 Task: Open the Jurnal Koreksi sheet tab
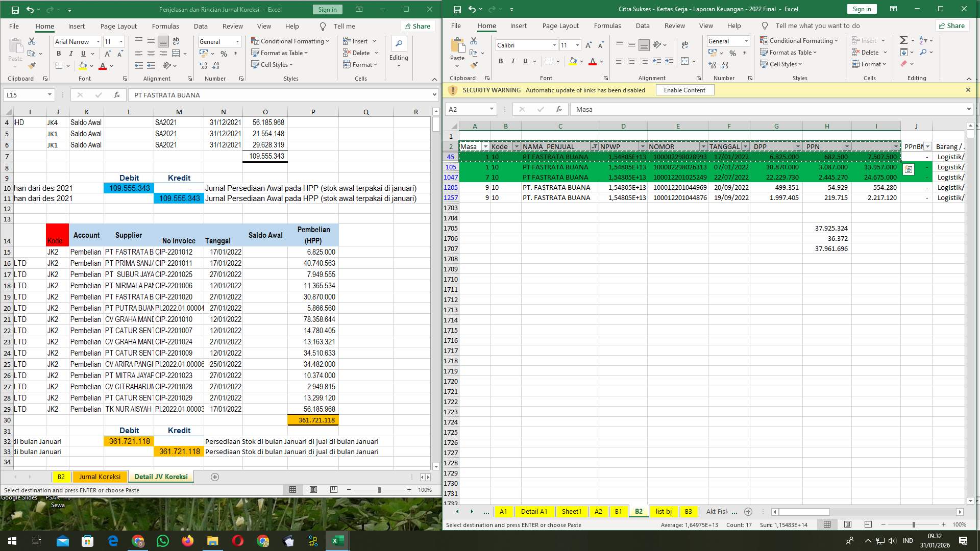pyautogui.click(x=100, y=477)
